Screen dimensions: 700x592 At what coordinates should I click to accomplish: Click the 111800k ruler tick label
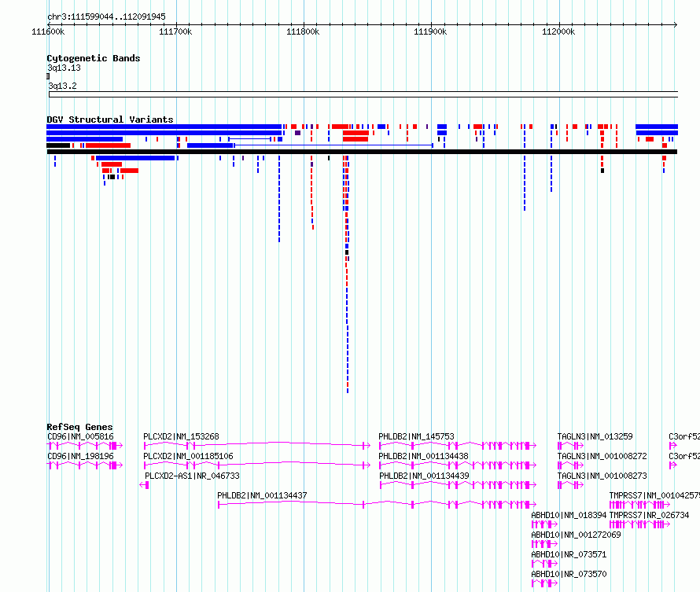click(303, 31)
